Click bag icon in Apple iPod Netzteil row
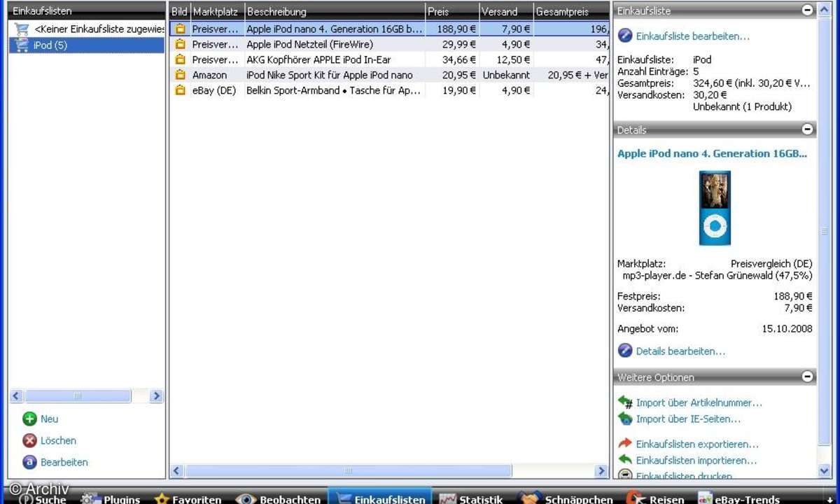Viewport: 840px width, 504px height. tap(180, 44)
